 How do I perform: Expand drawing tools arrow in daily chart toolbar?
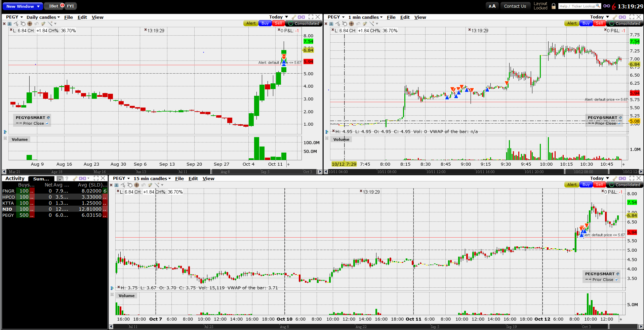55,24
